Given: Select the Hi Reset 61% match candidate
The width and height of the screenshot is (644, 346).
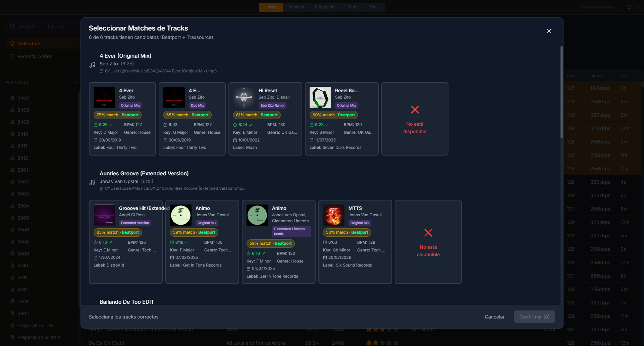Looking at the screenshot, I should [265, 119].
